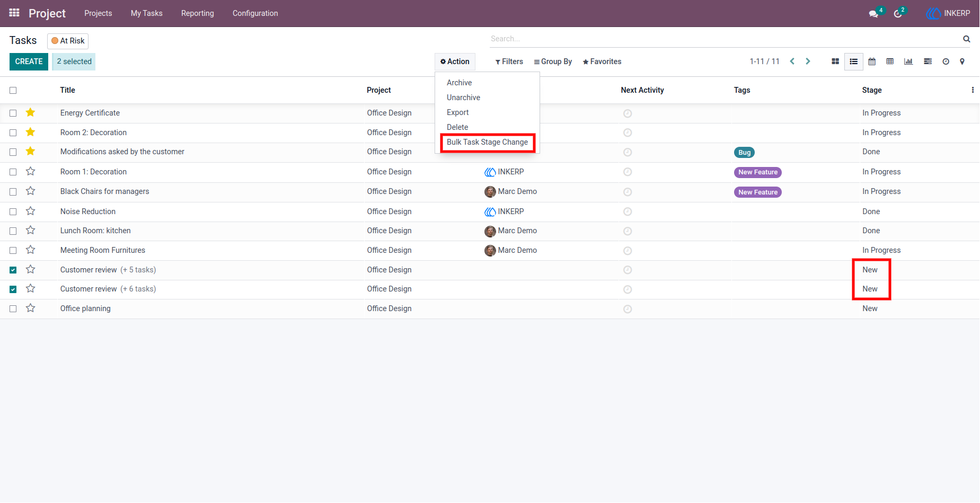Open the Reporting menu
This screenshot has width=980, height=503.
pos(198,13)
